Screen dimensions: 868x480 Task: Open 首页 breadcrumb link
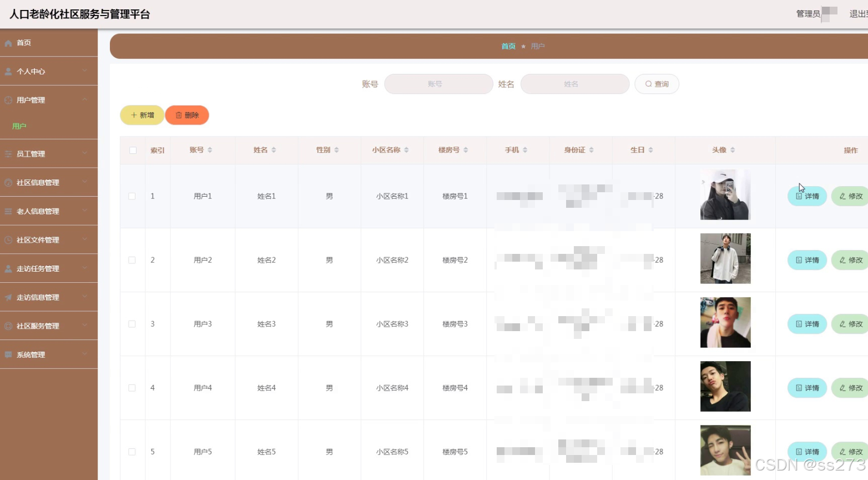point(508,46)
